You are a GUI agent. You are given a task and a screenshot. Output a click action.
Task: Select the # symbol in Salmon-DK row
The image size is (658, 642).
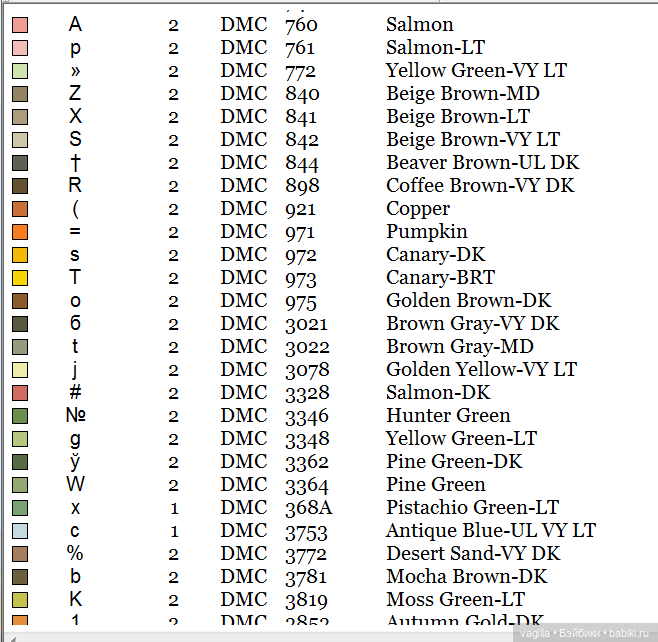(75, 393)
